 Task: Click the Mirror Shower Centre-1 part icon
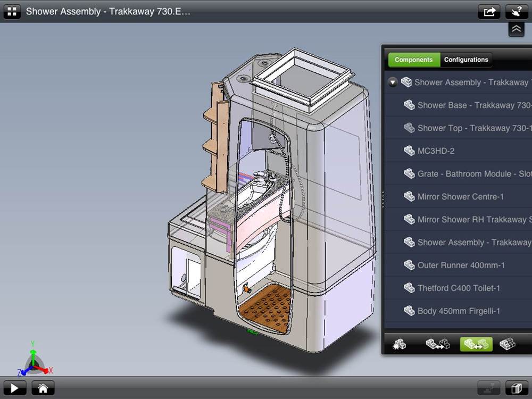pyautogui.click(x=409, y=197)
